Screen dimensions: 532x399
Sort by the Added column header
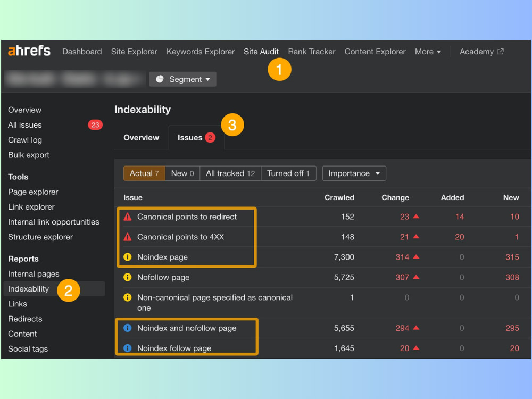tap(452, 197)
